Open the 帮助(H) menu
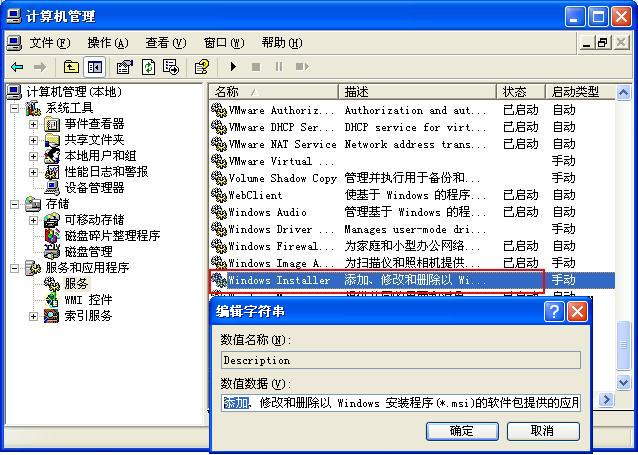638x455 pixels. point(282,42)
